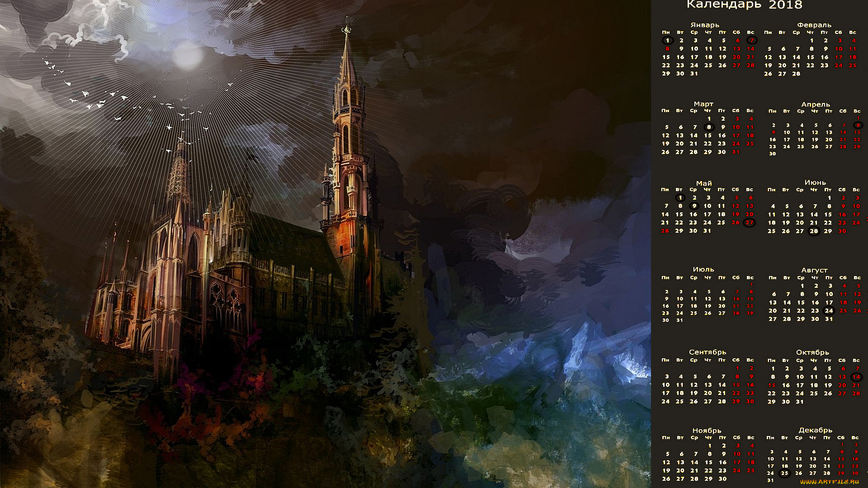Screen dimensions: 868x488
Task: Click the glowing moon in the sky
Action: [x=187, y=56]
